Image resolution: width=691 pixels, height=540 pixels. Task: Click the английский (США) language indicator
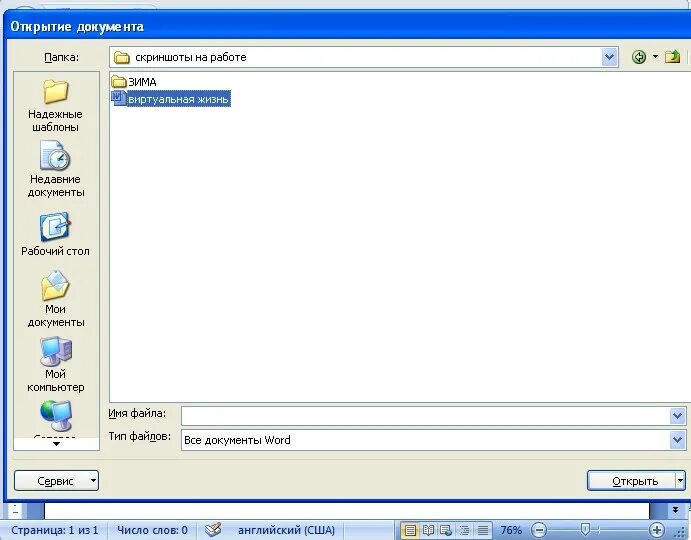coord(286,530)
